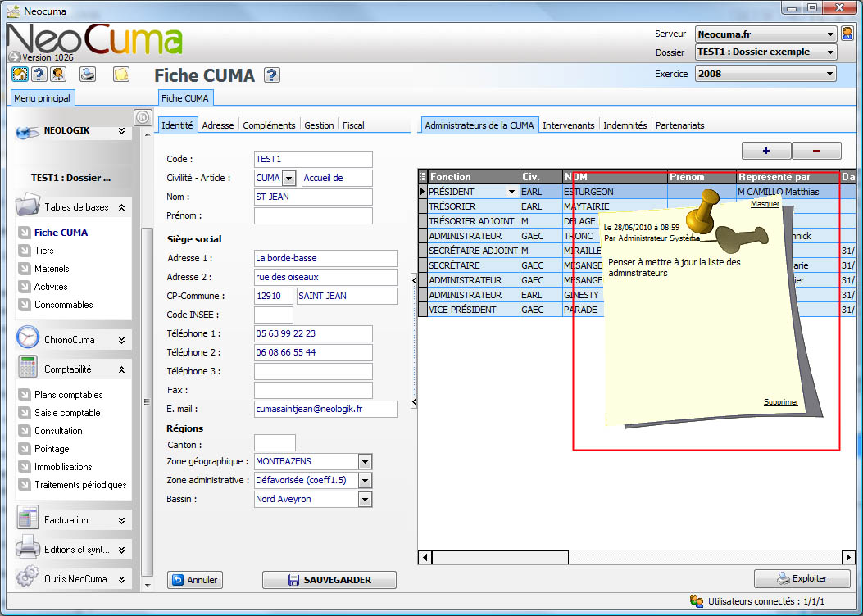Click the arrow icon beside Version 1026
This screenshot has height=616, width=863.
click(14, 57)
